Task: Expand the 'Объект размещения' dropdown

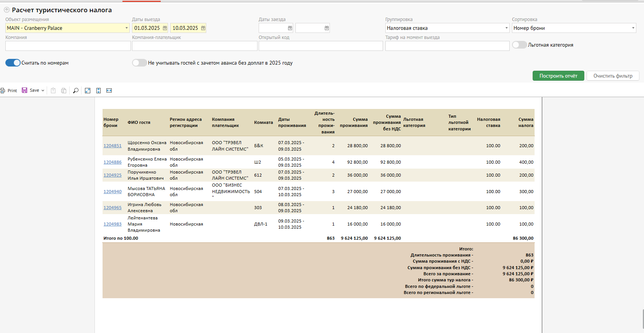Action: [x=127, y=28]
